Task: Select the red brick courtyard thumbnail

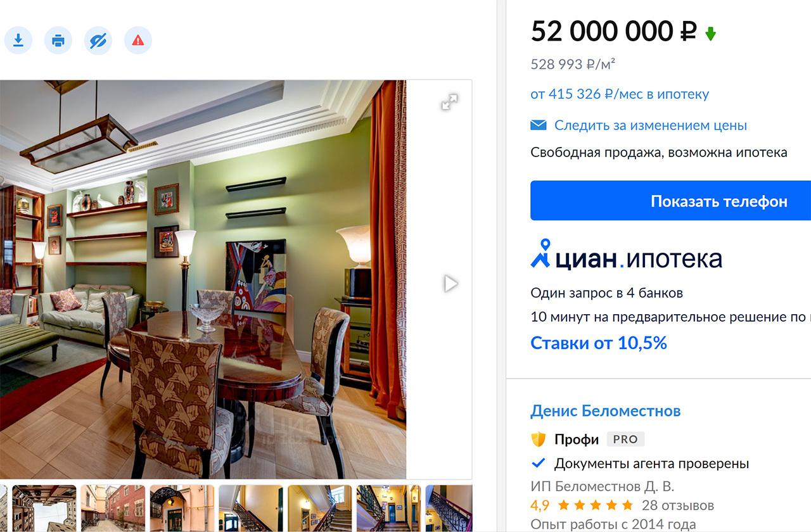Action: pyautogui.click(x=113, y=509)
